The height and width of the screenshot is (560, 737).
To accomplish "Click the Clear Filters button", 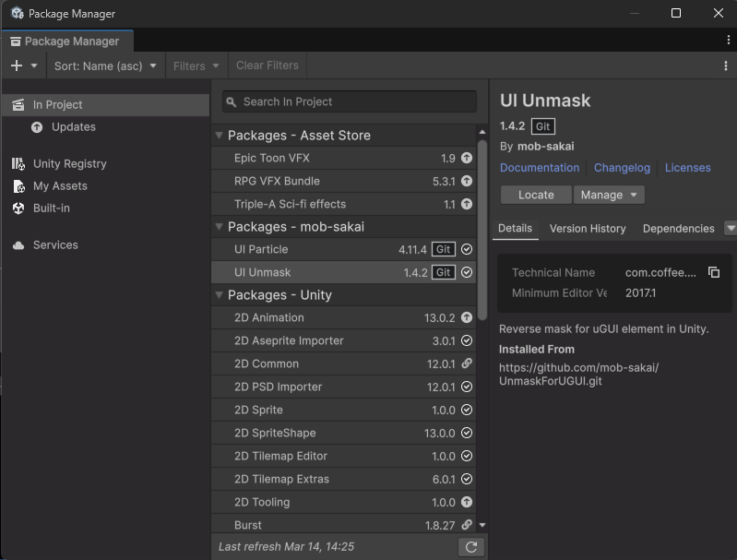I will click(267, 66).
